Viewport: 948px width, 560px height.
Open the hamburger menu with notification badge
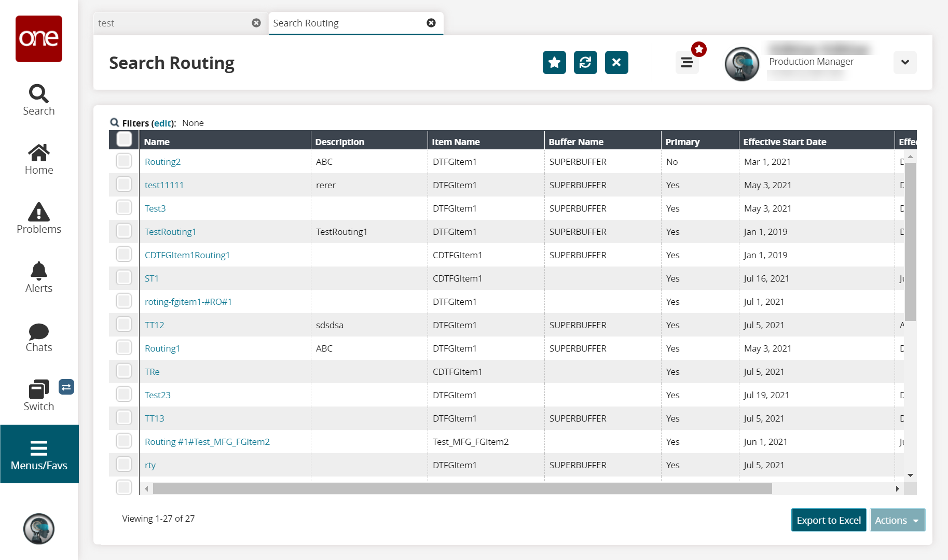point(687,63)
